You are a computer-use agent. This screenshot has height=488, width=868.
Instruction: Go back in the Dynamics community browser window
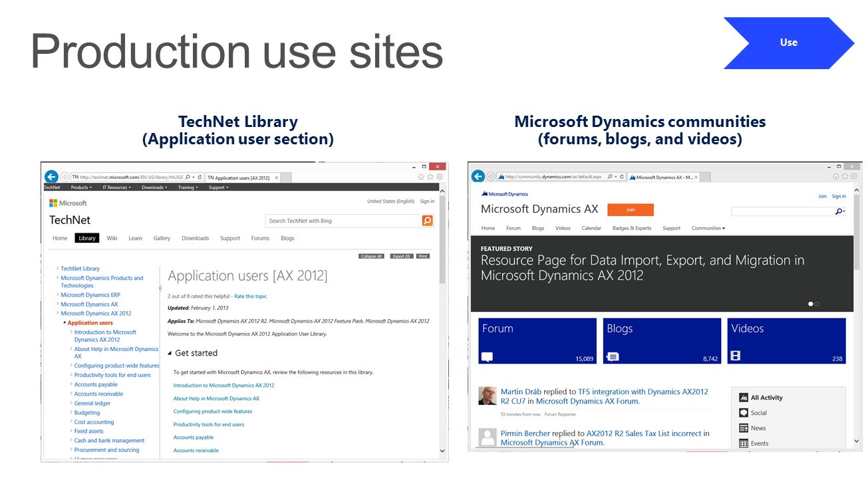pyautogui.click(x=478, y=176)
